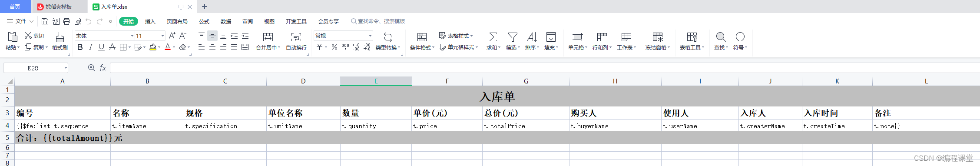This screenshot has width=980, height=166.
Task: Open Freeze Panes 冻结窗格
Action: [x=658, y=41]
